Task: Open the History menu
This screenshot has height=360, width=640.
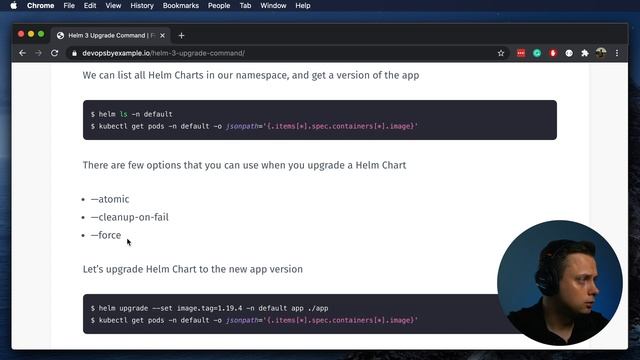Action: tap(142, 6)
